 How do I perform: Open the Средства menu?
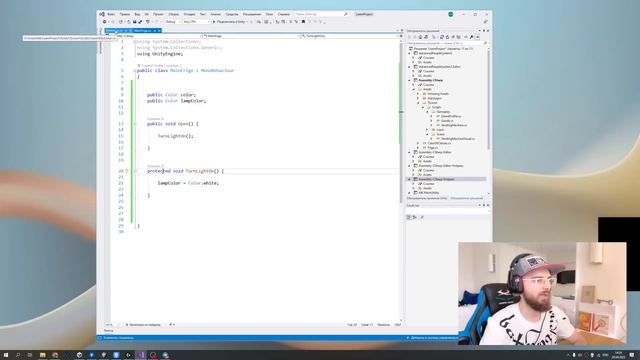tap(232, 14)
